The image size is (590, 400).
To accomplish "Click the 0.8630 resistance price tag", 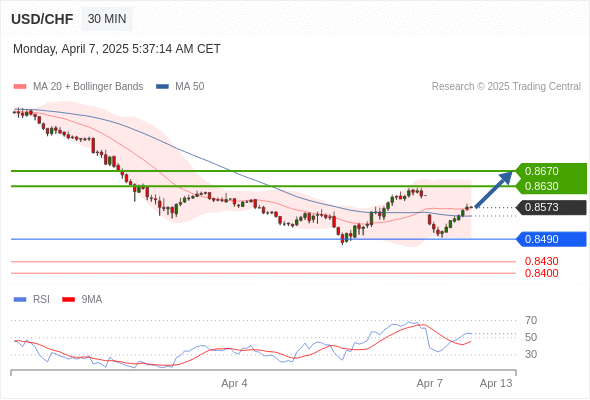I will coord(551,186).
